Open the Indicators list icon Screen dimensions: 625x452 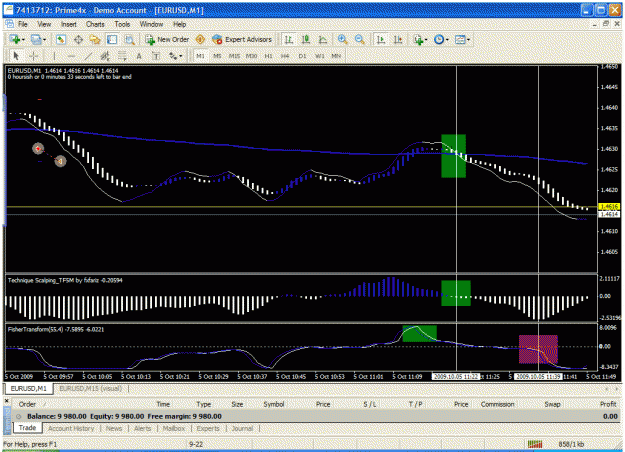(x=418, y=39)
